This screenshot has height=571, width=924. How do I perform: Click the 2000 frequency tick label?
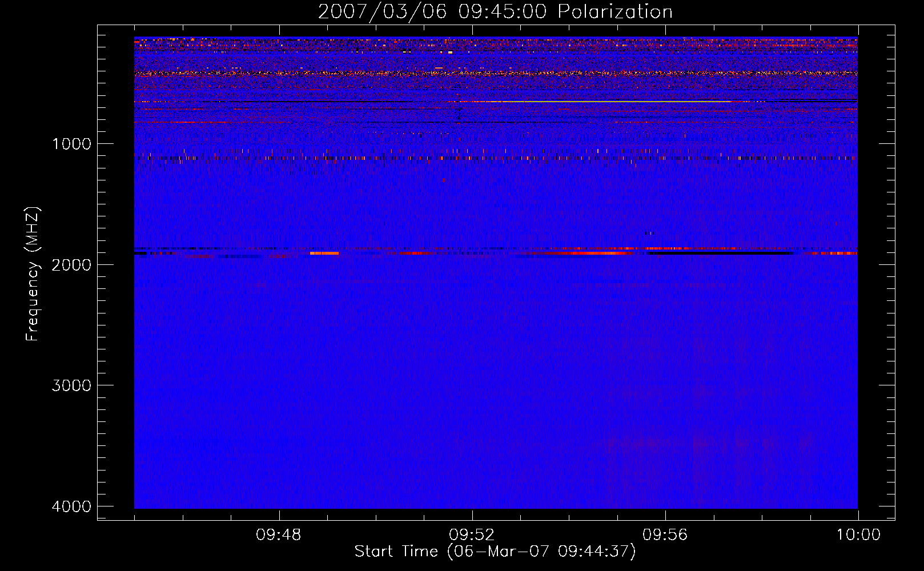pos(71,264)
